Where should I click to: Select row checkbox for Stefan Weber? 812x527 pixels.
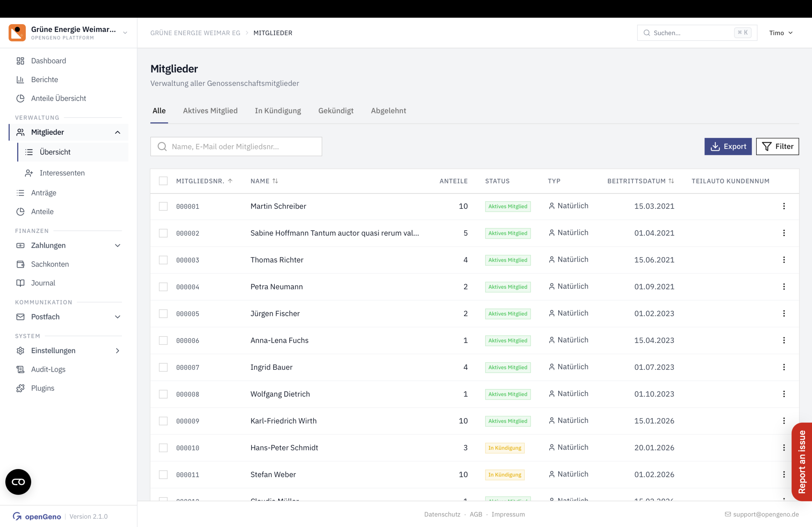pyautogui.click(x=163, y=474)
